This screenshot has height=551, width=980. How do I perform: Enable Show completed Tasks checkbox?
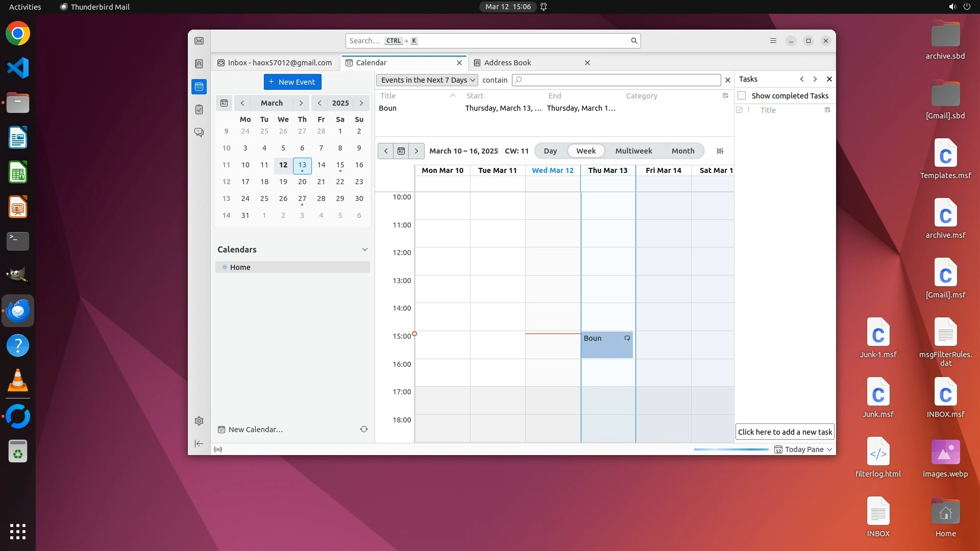point(742,96)
